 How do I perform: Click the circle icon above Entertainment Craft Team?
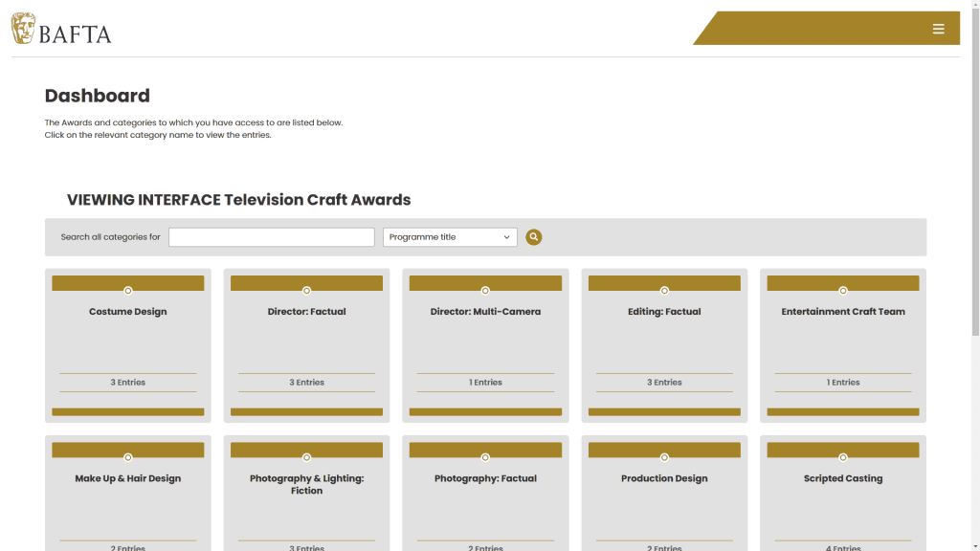(x=843, y=291)
